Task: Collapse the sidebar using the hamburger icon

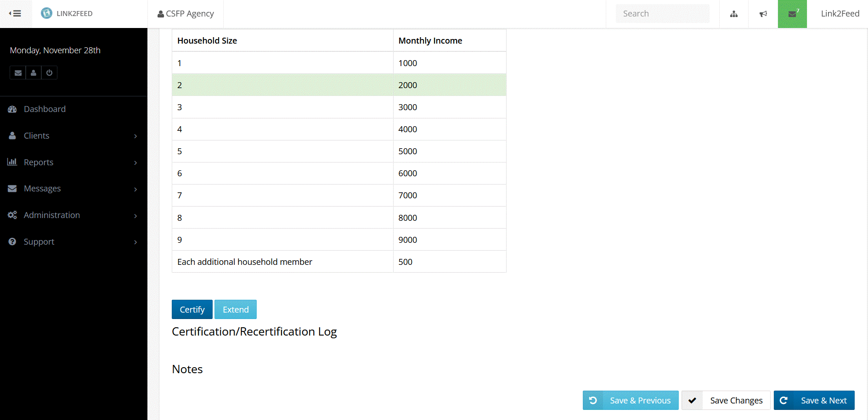Action: [16, 13]
